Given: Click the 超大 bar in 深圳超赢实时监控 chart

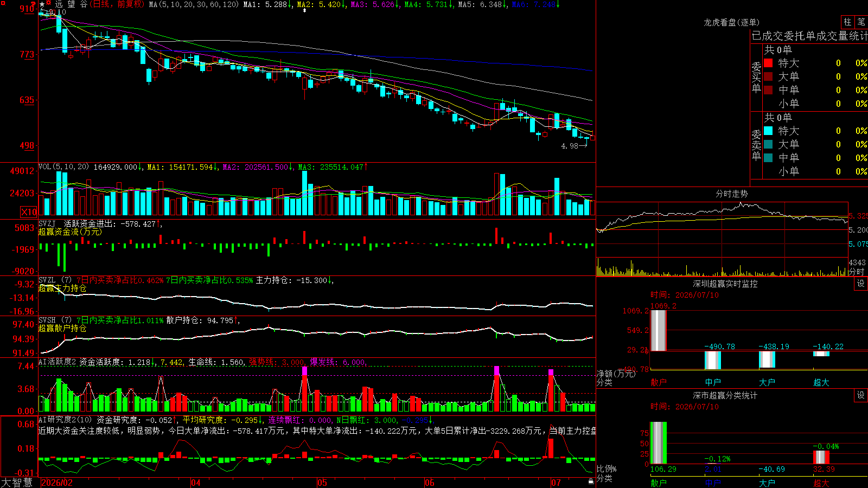Looking at the screenshot, I should tap(821, 354).
